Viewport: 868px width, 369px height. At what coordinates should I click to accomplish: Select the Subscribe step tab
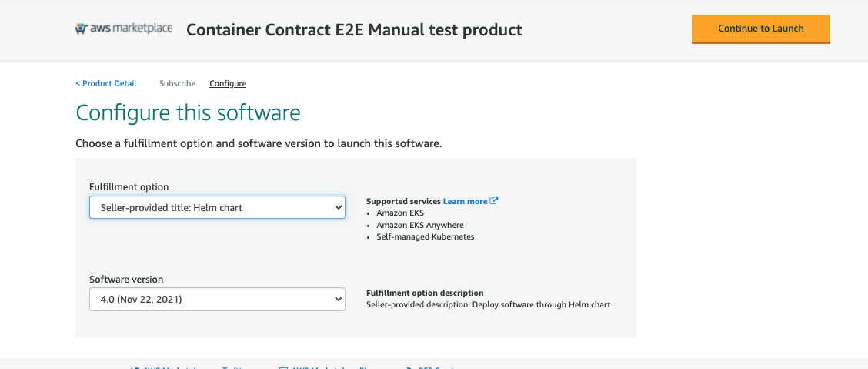[x=177, y=83]
